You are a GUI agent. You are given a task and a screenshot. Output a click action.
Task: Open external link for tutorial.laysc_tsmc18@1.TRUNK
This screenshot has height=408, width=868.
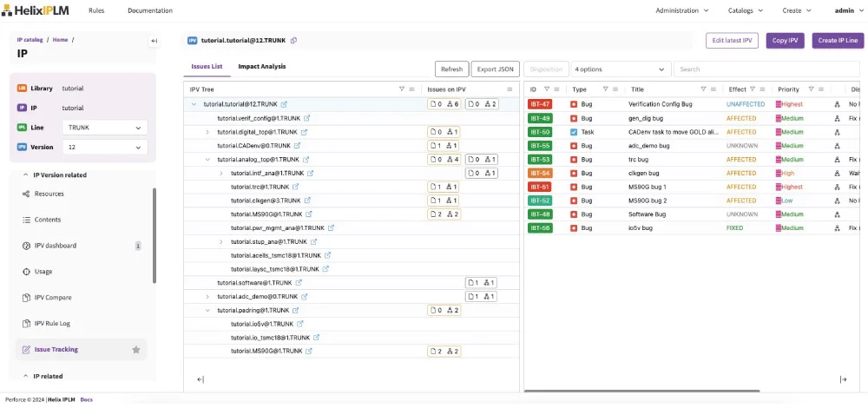(x=326, y=269)
